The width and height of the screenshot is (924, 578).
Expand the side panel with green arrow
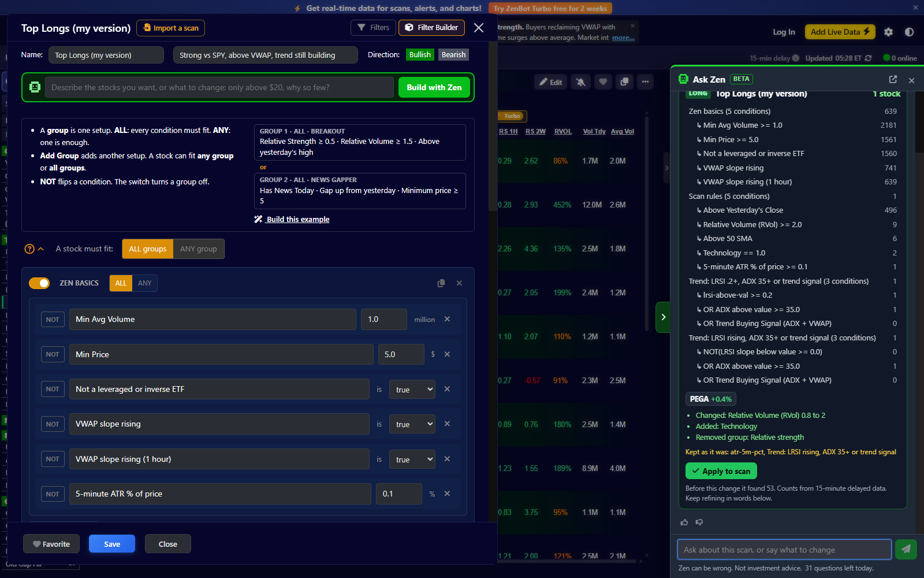[x=664, y=317]
